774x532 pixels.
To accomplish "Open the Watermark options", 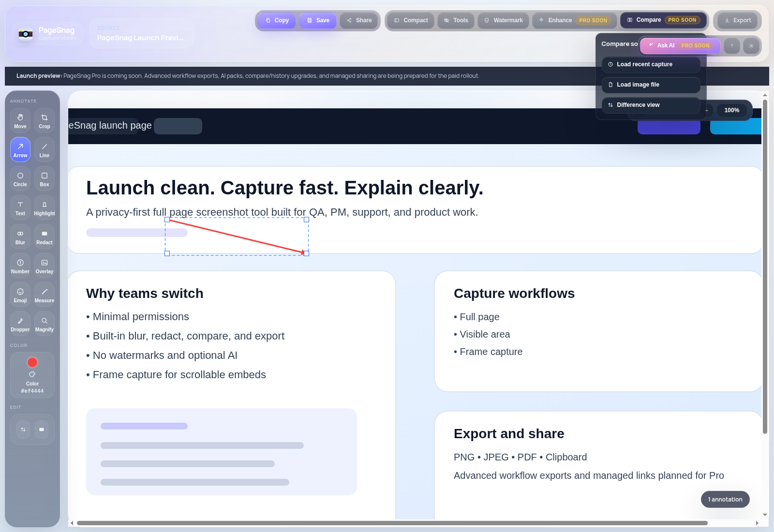I will [x=503, y=20].
